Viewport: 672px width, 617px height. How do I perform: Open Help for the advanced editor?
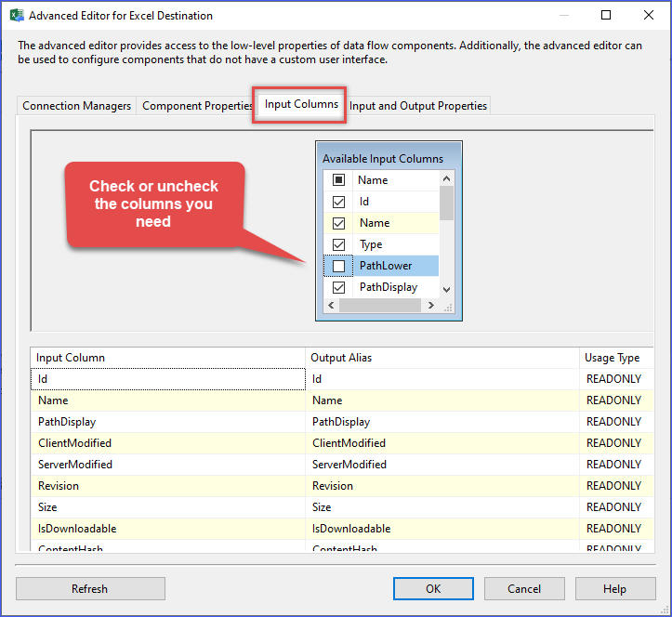tap(615, 589)
